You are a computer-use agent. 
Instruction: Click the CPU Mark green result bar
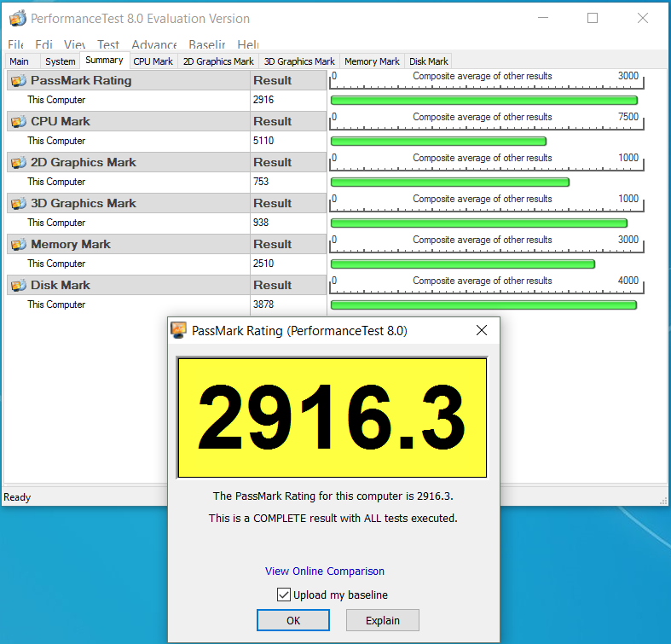(x=438, y=142)
